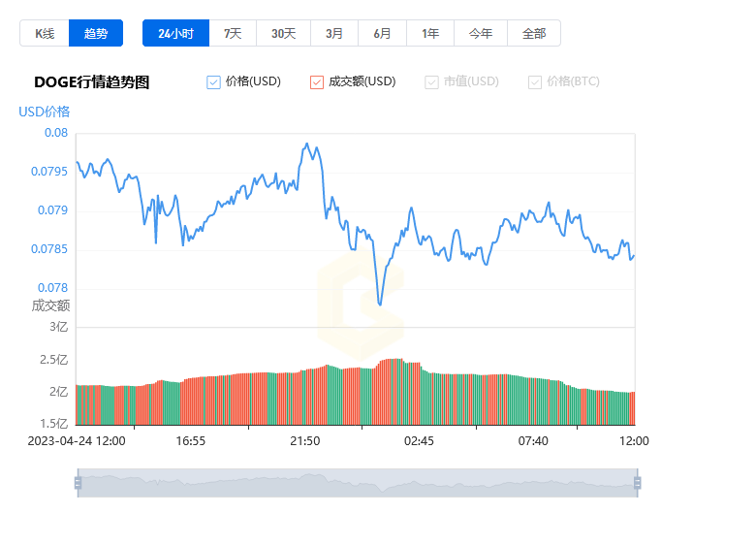
Task: Click the price line peak near 21:50
Action: point(306,144)
